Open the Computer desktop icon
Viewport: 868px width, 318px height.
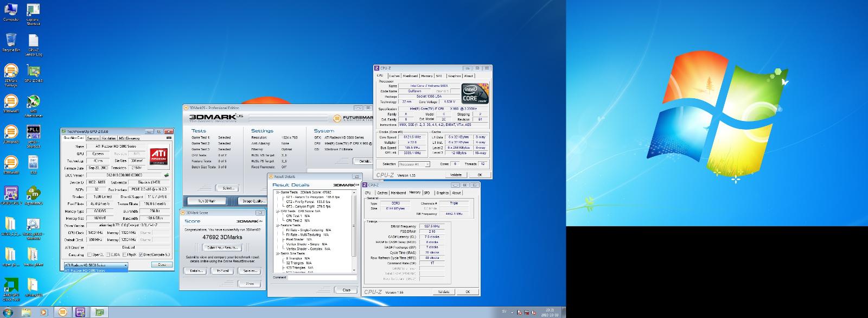(11, 11)
